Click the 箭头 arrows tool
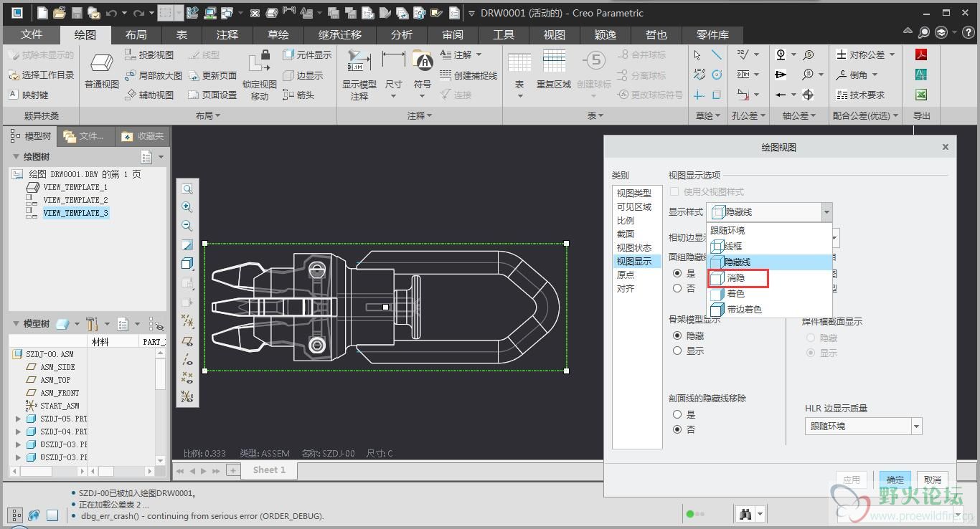This screenshot has height=529, width=980. click(298, 95)
